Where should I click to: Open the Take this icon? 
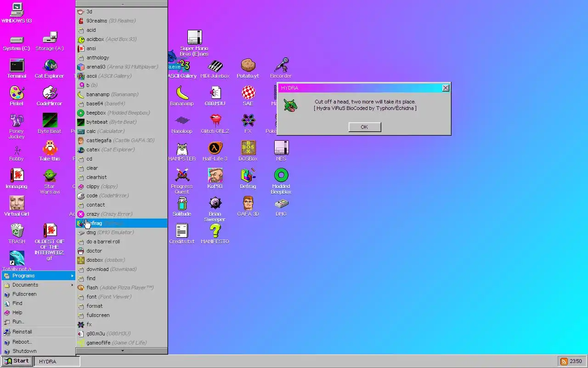click(x=50, y=151)
